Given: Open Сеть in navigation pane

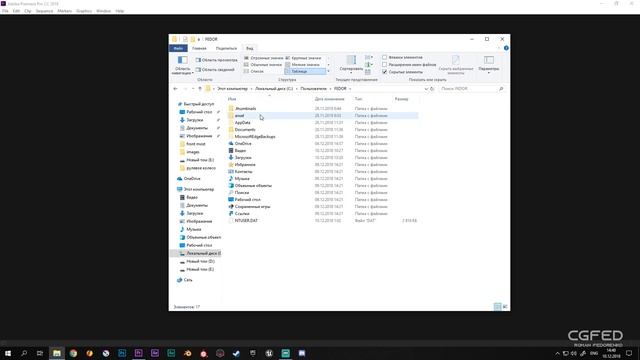Looking at the screenshot, I should [x=188, y=280].
